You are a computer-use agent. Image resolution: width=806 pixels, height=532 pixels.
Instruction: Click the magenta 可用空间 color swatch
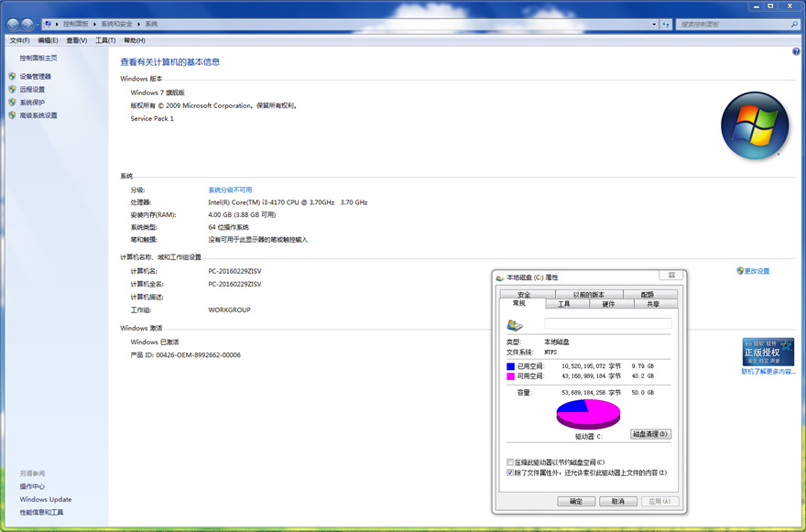tap(510, 376)
